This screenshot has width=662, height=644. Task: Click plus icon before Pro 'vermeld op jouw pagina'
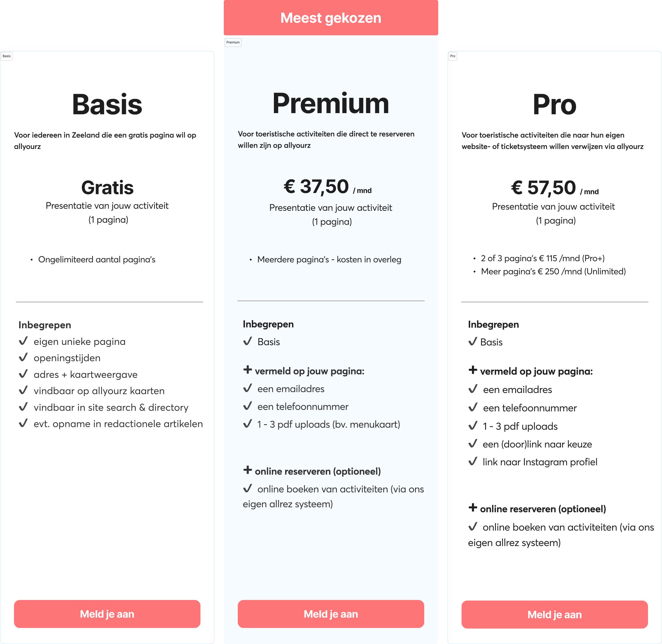(473, 370)
